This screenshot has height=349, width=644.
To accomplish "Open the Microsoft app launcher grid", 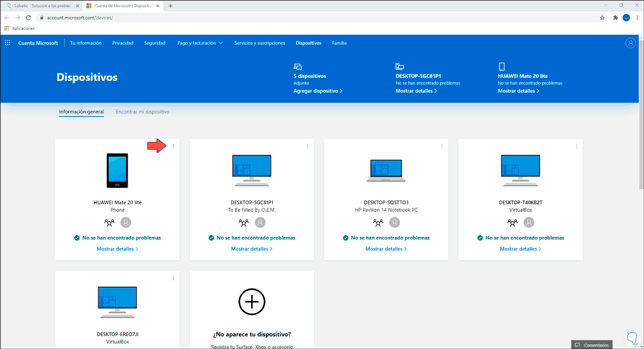I will [7, 43].
